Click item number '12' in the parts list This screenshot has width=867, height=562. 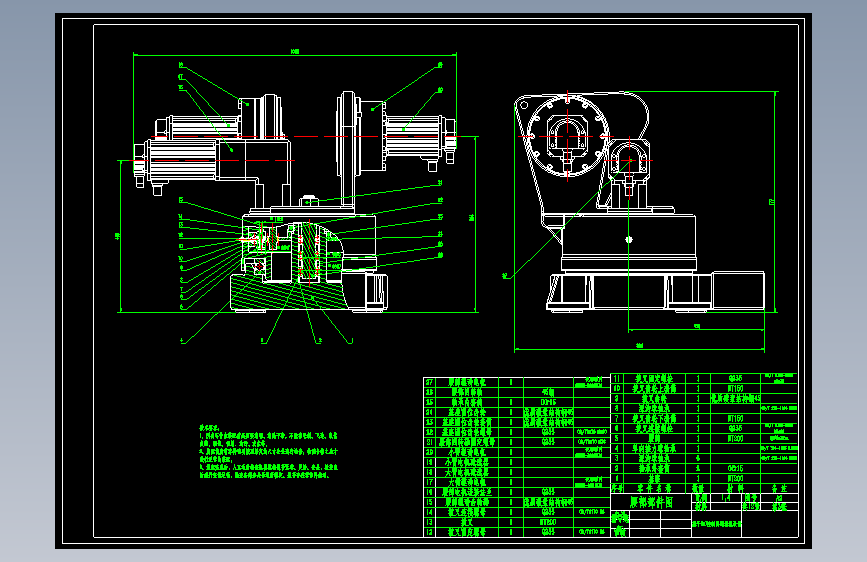tap(429, 532)
